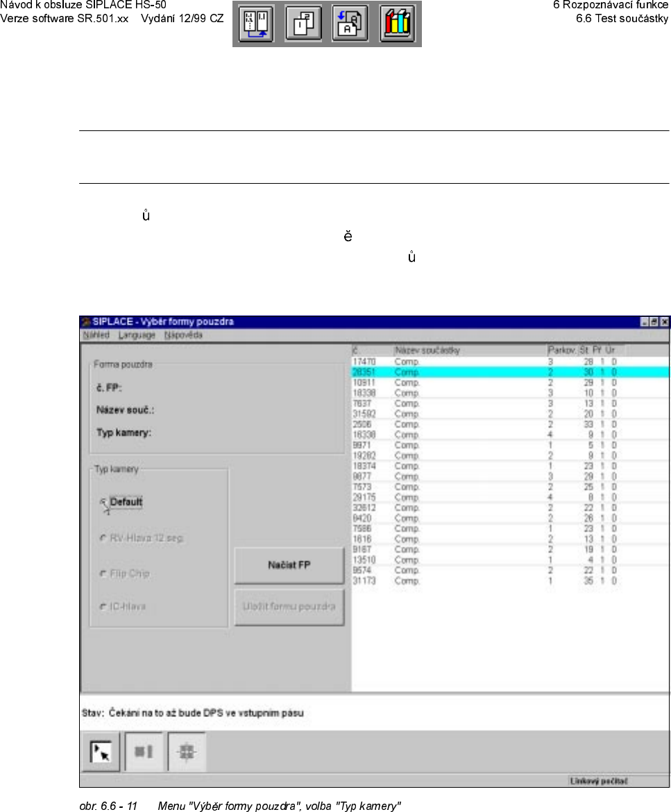Click the SIPLACE title bar application icon
The height and width of the screenshot is (812, 671).
pos(86,322)
